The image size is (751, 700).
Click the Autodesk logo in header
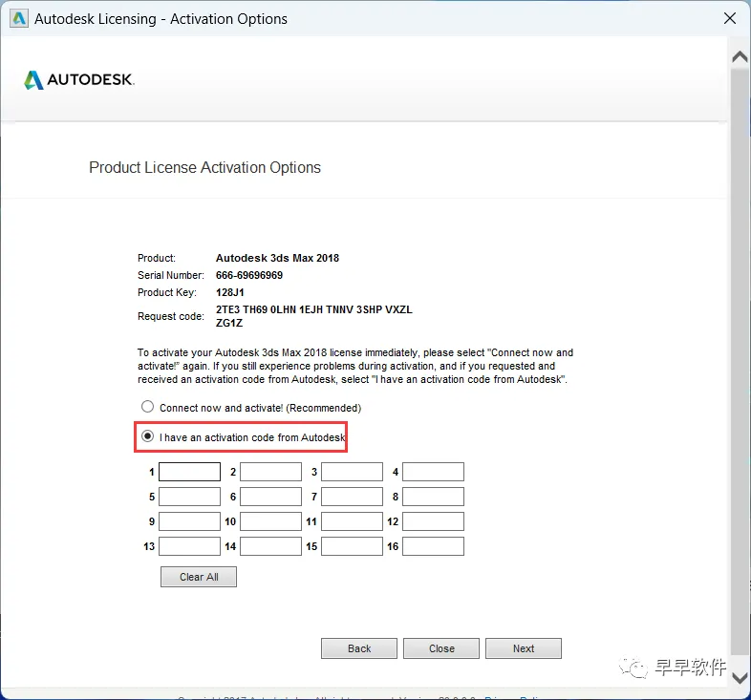pyautogui.click(x=79, y=80)
